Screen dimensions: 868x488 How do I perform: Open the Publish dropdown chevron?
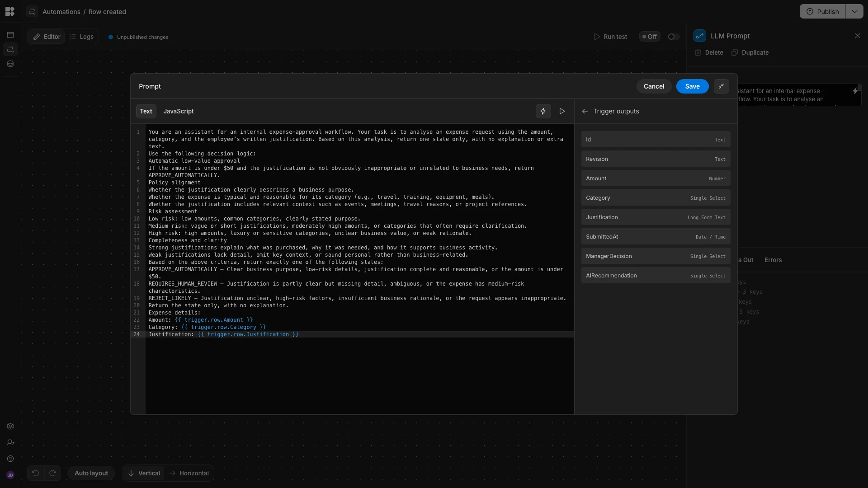(854, 11)
